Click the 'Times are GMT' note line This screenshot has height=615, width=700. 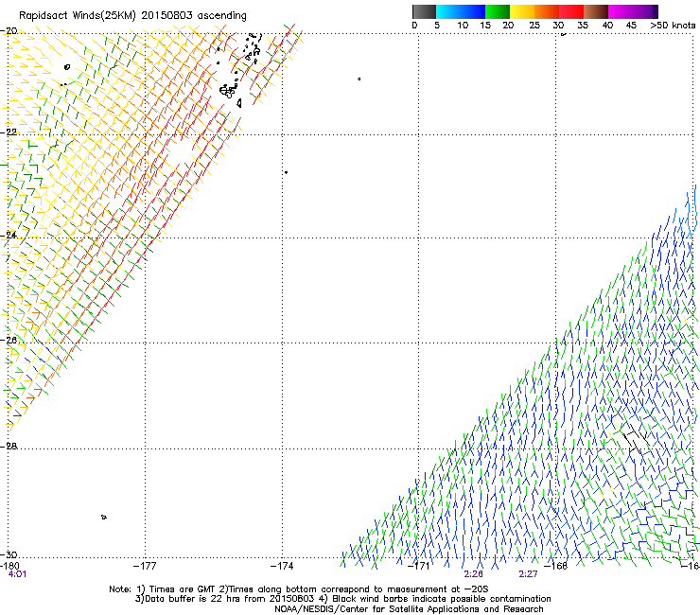tap(299, 589)
